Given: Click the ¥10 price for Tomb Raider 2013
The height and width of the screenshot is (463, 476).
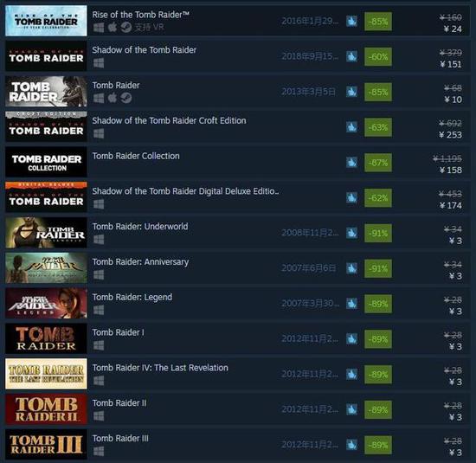Looking at the screenshot, I should 453,100.
